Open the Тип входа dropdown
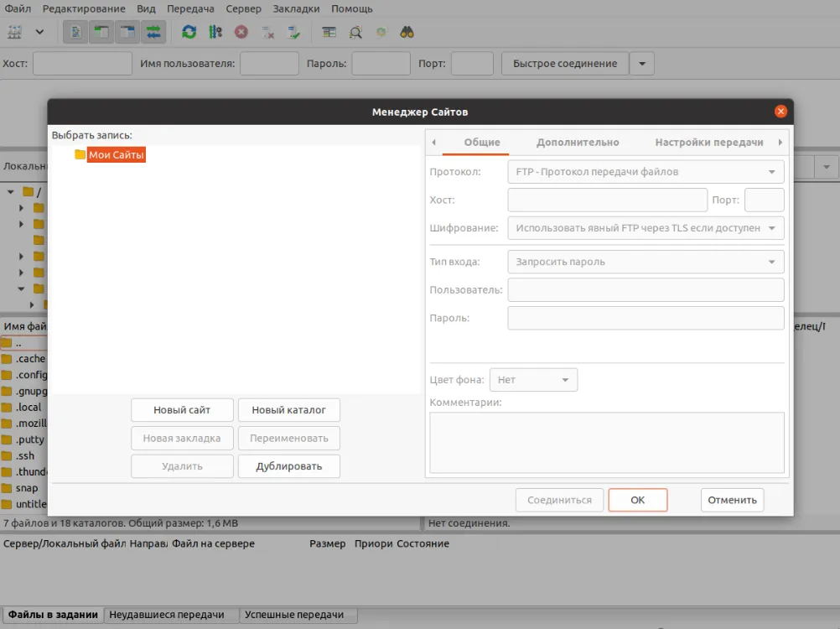 pos(646,262)
